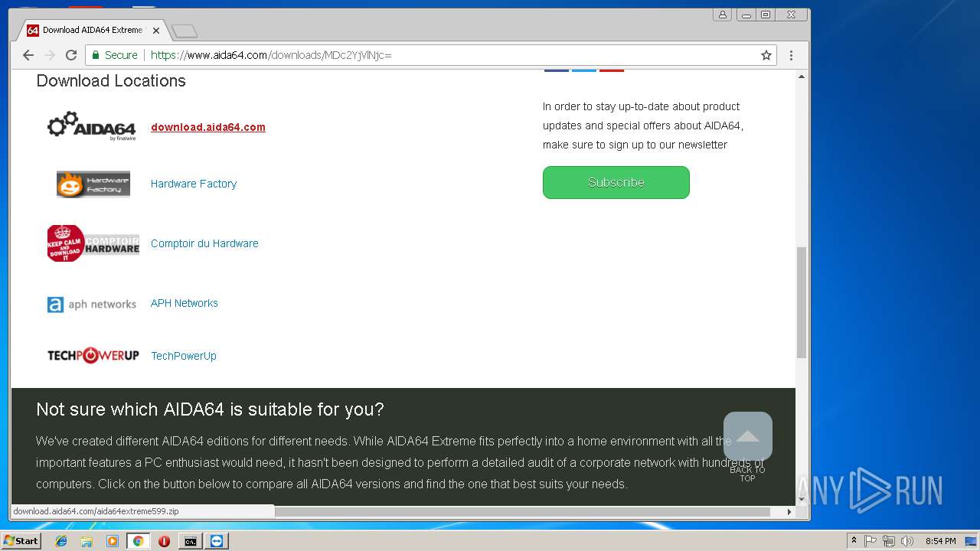Image resolution: width=980 pixels, height=551 pixels.
Task: Bookmark this page with star icon
Action: click(766, 55)
